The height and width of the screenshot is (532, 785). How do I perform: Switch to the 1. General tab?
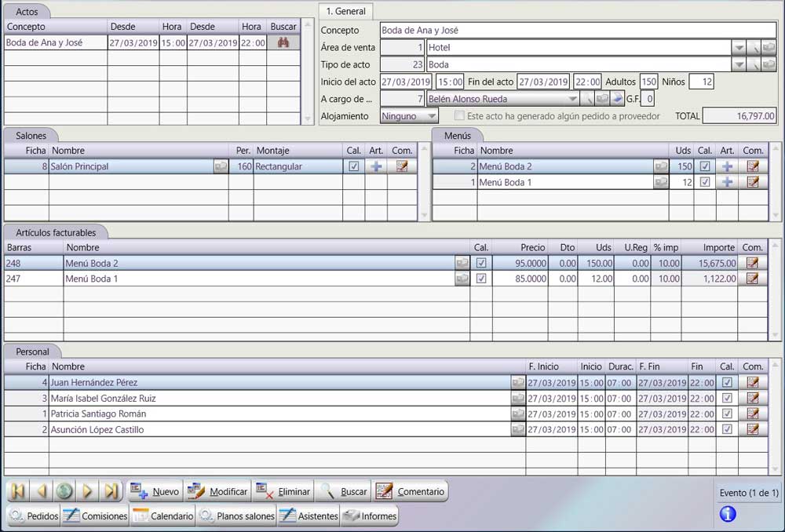(345, 12)
